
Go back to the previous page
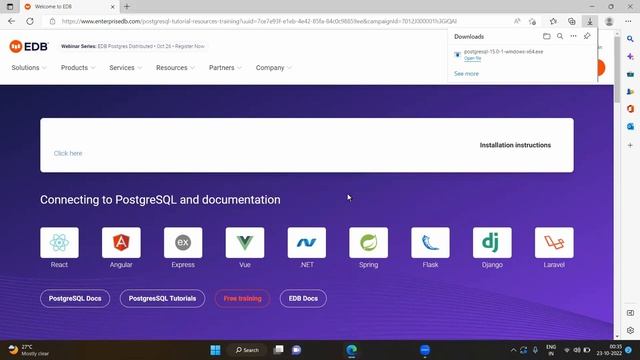[x=11, y=21]
